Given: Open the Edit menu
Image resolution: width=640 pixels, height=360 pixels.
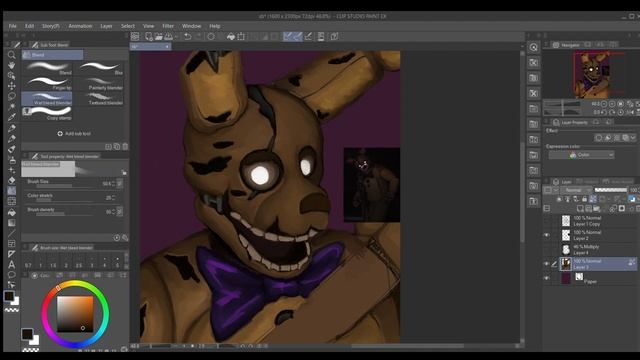Looking at the screenshot, I should click(29, 26).
